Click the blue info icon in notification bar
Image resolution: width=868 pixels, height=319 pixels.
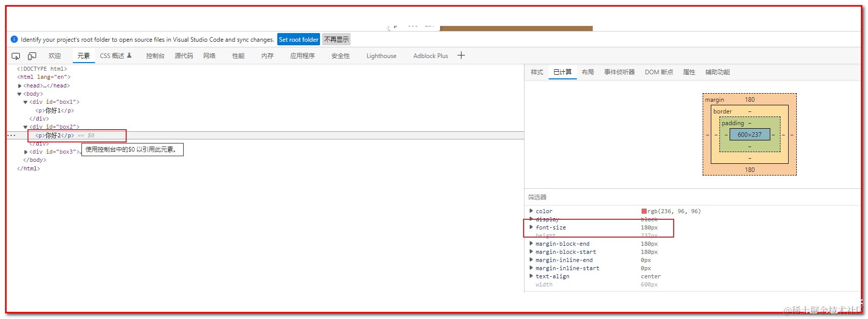pos(14,39)
